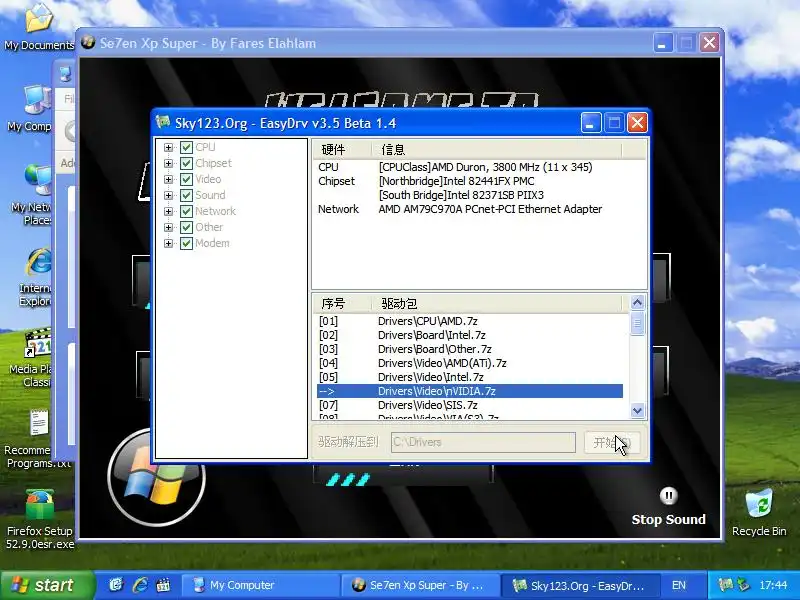Screen dimensions: 800x600
Task: Toggle the Network checkbox
Action: click(x=186, y=211)
